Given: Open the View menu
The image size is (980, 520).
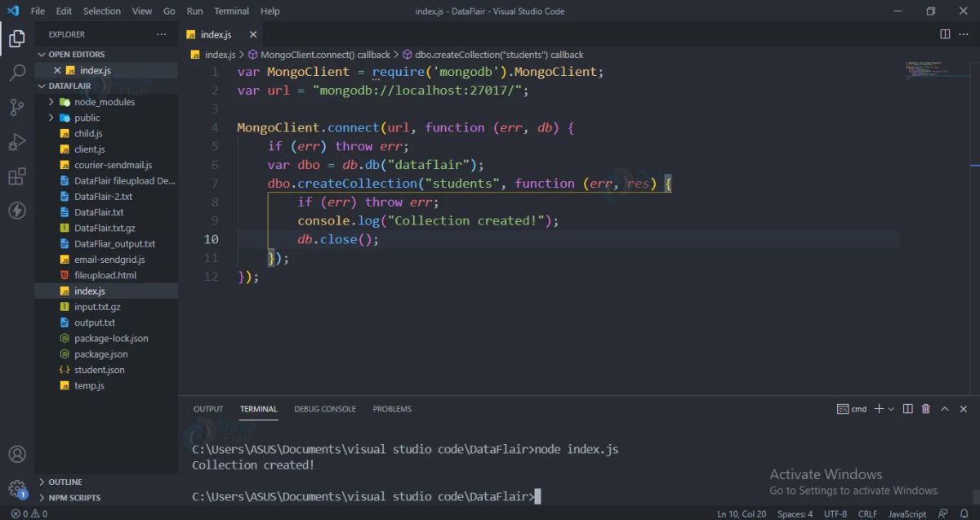Looking at the screenshot, I should point(142,11).
